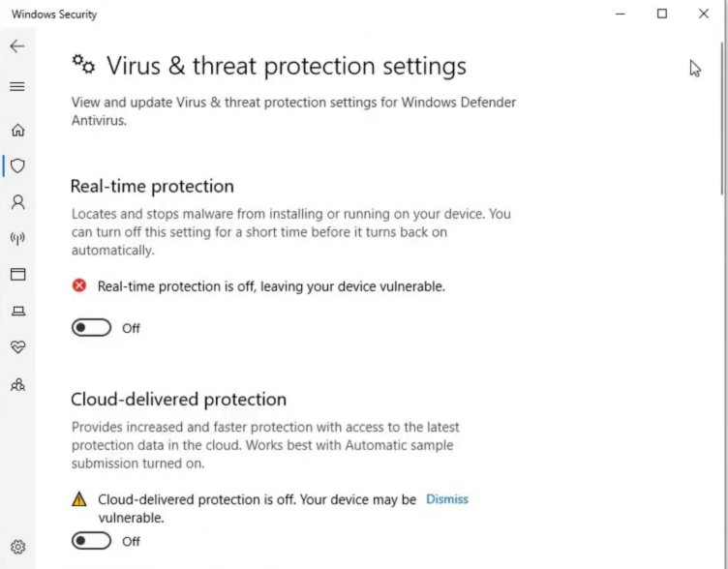This screenshot has width=728, height=569.
Task: Turn on Real-time protection toggle
Action: (92, 328)
